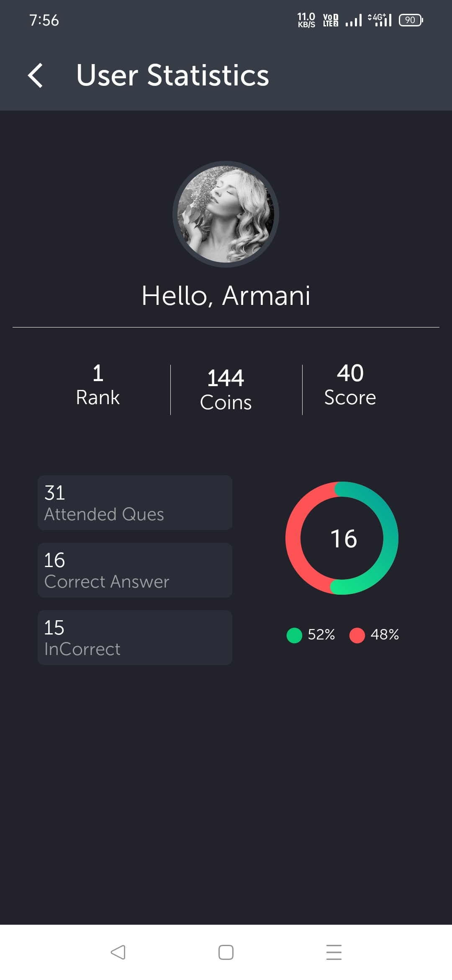Tap the User Statistics title
The height and width of the screenshot is (980, 452).
point(172,75)
